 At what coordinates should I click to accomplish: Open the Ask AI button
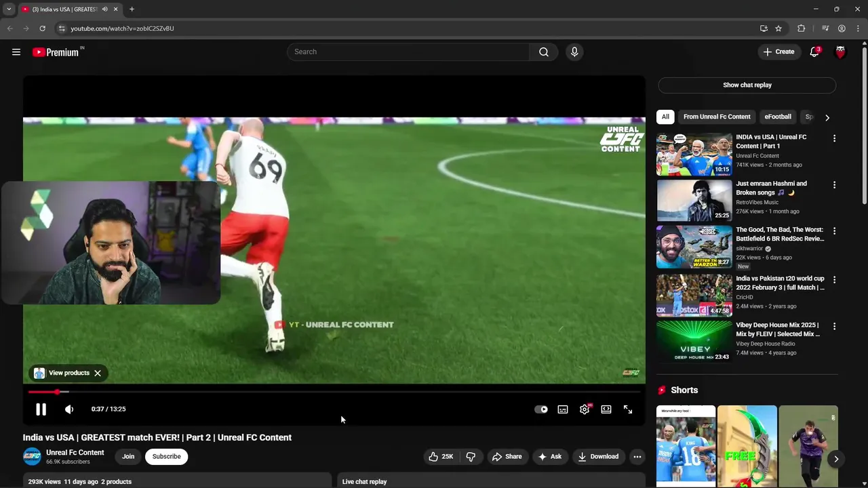[x=550, y=457]
